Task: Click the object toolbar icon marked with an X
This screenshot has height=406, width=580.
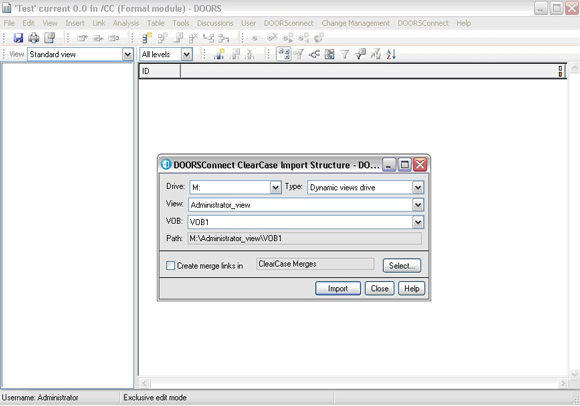Action: 193,38
